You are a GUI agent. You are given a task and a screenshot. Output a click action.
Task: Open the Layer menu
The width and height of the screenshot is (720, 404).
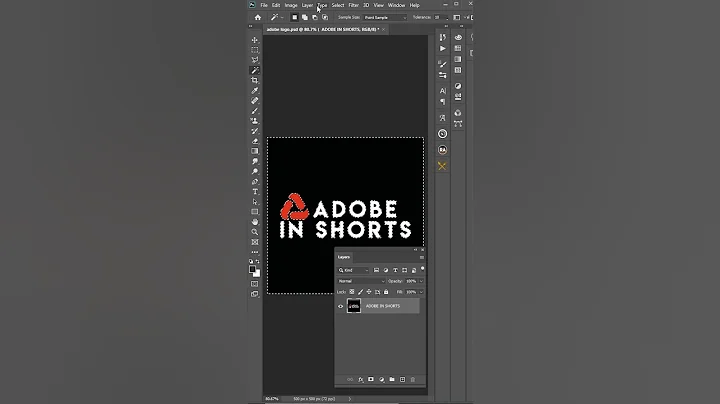pyautogui.click(x=307, y=5)
